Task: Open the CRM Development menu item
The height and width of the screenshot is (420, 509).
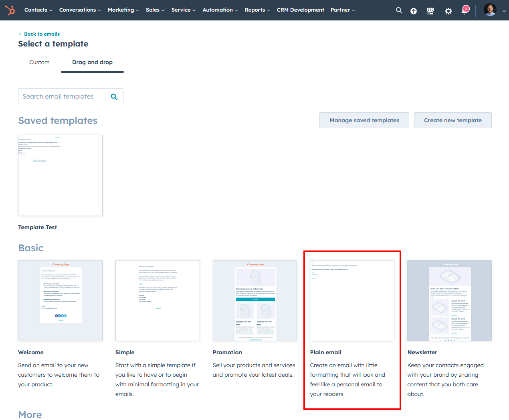Action: click(x=300, y=10)
